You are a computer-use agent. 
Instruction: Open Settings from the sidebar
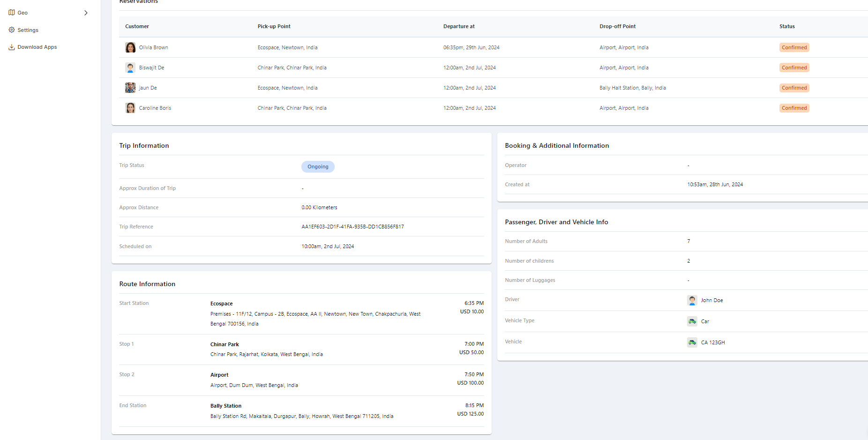(28, 30)
